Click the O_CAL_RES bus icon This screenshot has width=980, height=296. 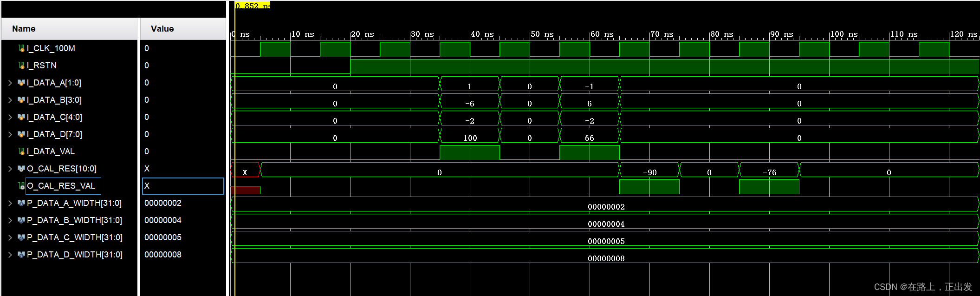pos(21,169)
